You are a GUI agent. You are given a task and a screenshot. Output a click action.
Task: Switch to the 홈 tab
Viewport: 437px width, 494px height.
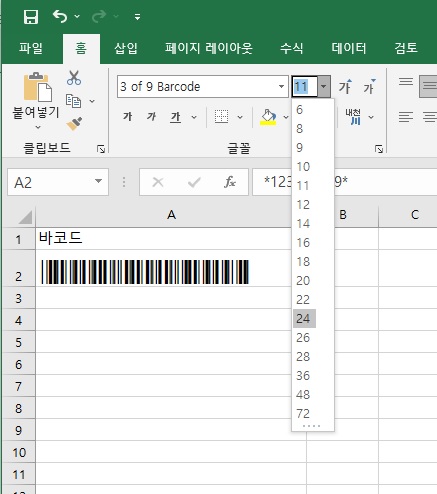[81, 49]
